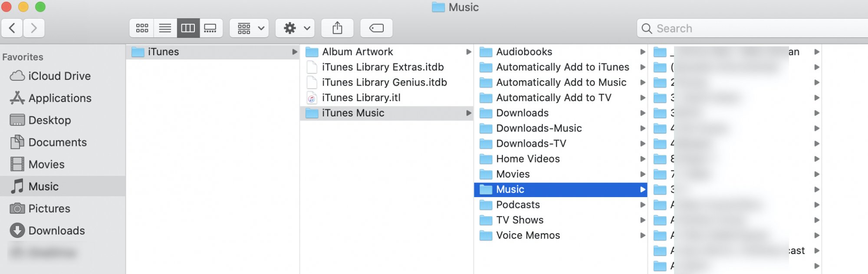Open the gear Action menu
Image resolution: width=868 pixels, height=274 pixels.
click(295, 28)
